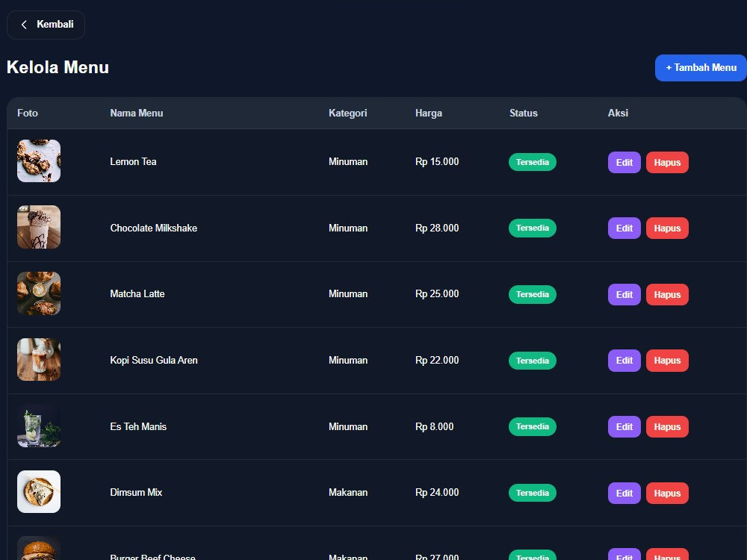Open the Lemon Tea photo thumbnail
The width and height of the screenshot is (747, 560).
[x=39, y=161]
